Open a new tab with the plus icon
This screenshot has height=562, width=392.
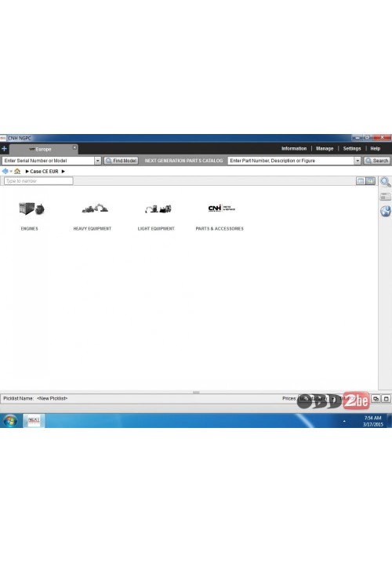(4, 148)
